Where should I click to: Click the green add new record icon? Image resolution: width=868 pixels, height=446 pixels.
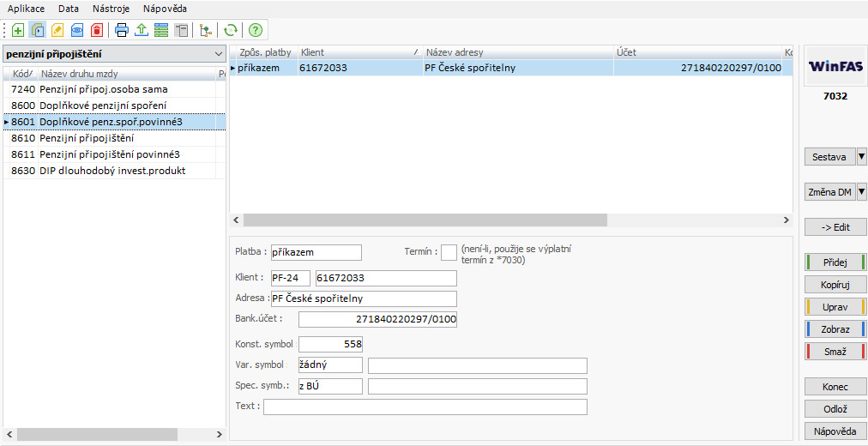tap(18, 30)
